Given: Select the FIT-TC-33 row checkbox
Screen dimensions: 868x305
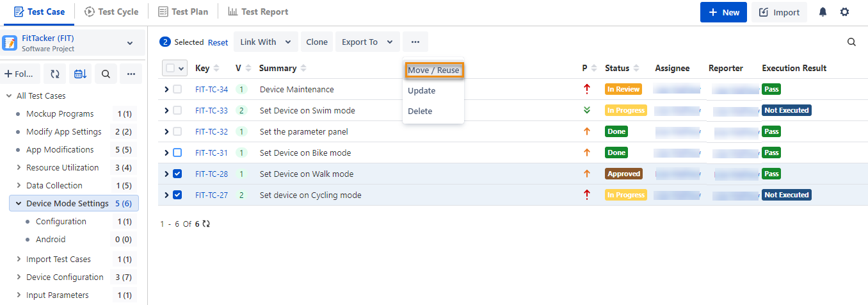Looking at the screenshot, I should (x=177, y=110).
